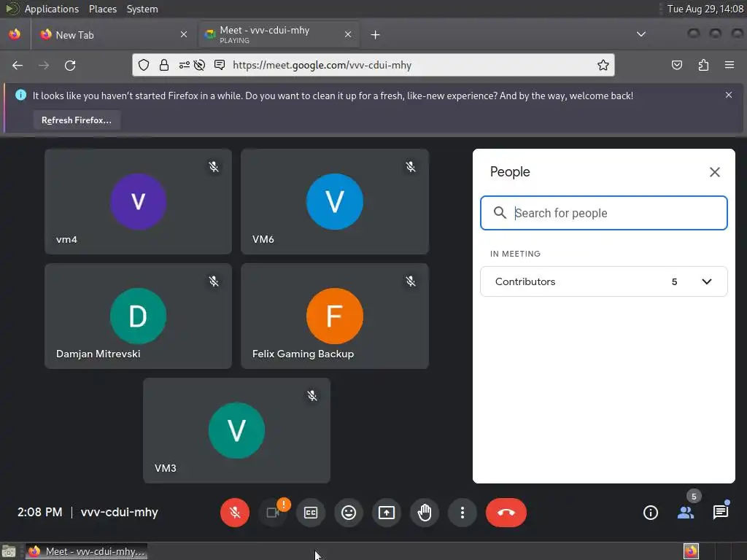Open more options three-dot menu
The width and height of the screenshot is (747, 560).
click(x=462, y=513)
